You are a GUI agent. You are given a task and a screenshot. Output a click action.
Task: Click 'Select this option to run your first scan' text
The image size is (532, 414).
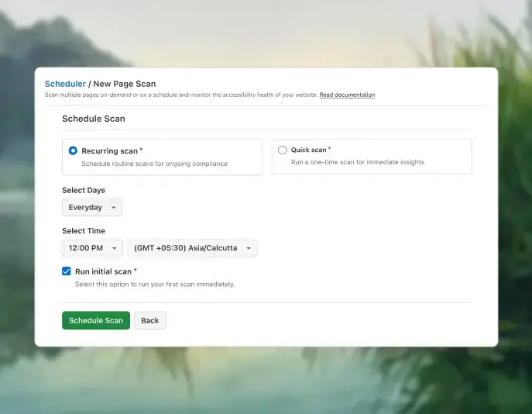pos(155,285)
